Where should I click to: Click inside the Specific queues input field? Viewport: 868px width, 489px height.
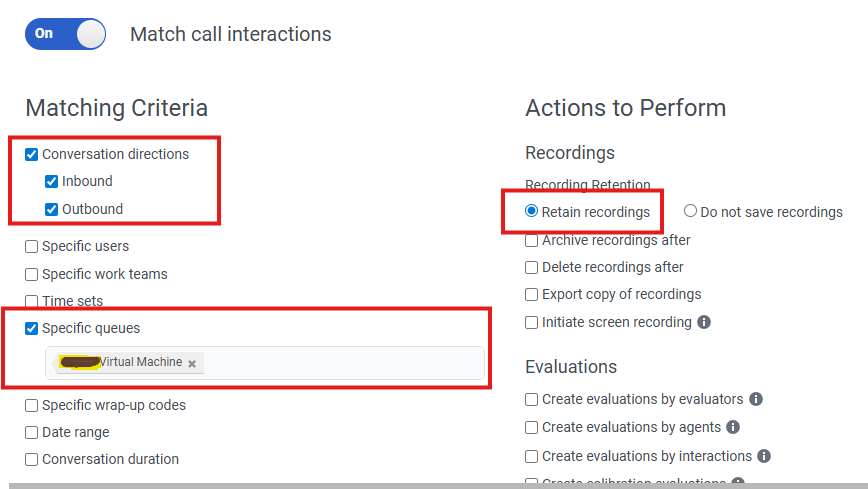pos(340,363)
